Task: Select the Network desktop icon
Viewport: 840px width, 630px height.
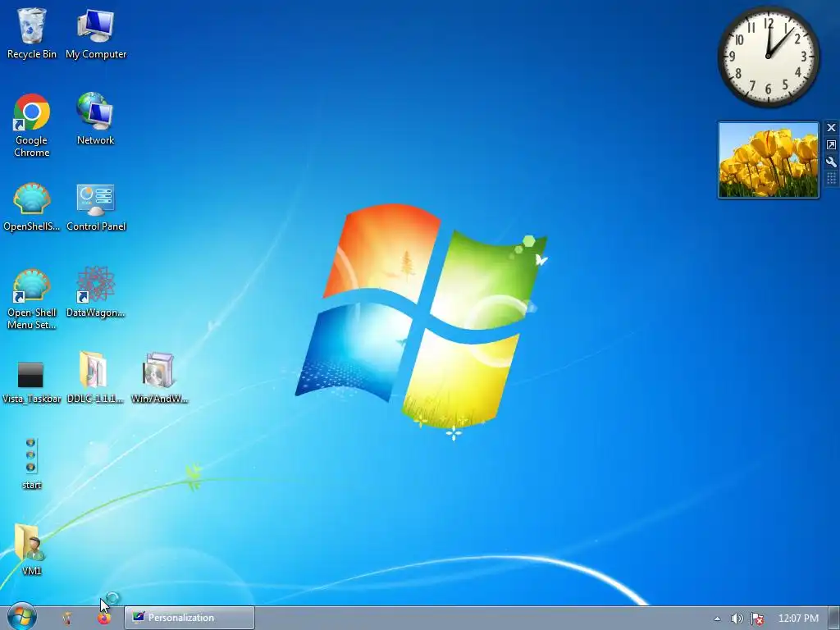Action: 95,119
